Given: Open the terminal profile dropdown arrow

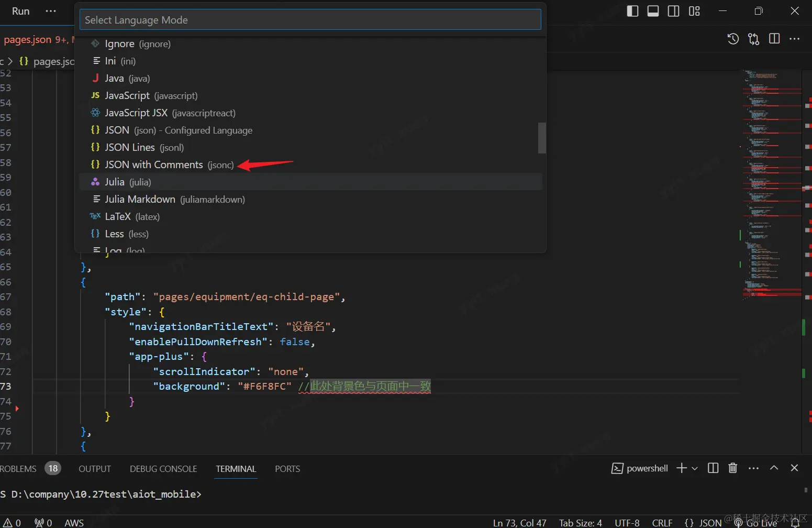Looking at the screenshot, I should pos(694,469).
